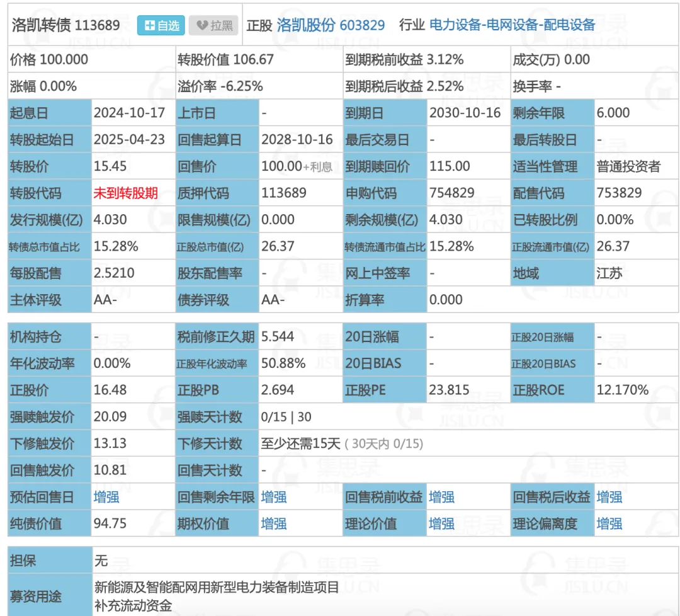The height and width of the screenshot is (616, 680).
Task: Select the title 洛凯转债 113689
Action: coord(66,25)
